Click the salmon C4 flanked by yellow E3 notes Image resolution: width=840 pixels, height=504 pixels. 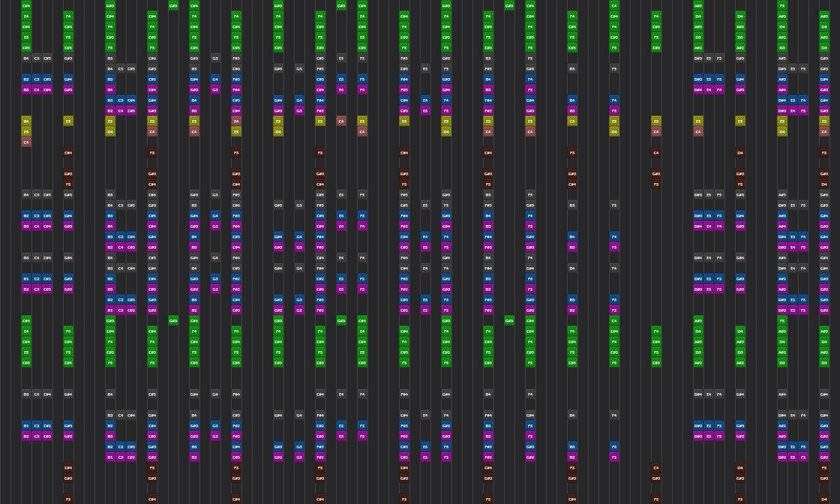pos(341,121)
